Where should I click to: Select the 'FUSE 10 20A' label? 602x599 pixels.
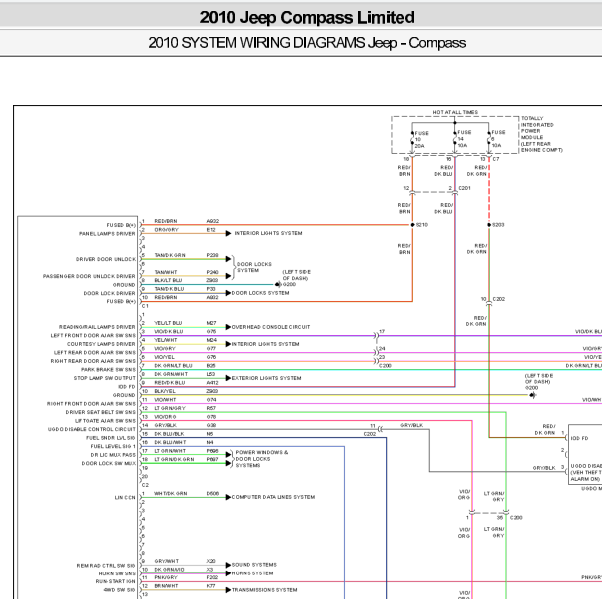(422, 139)
